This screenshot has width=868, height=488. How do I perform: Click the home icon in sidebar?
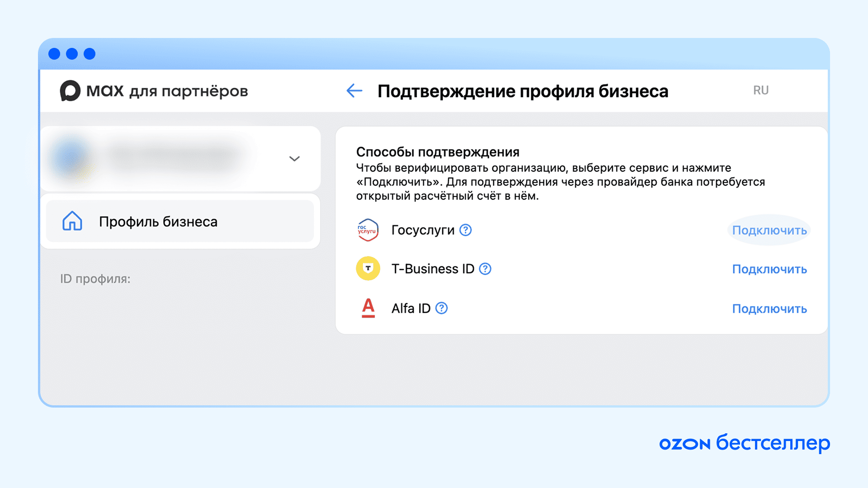(x=72, y=221)
